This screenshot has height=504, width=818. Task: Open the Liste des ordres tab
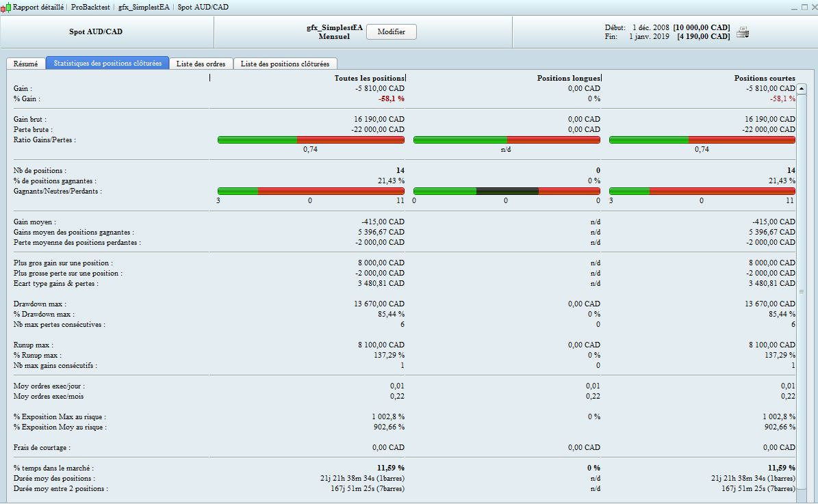pyautogui.click(x=201, y=64)
